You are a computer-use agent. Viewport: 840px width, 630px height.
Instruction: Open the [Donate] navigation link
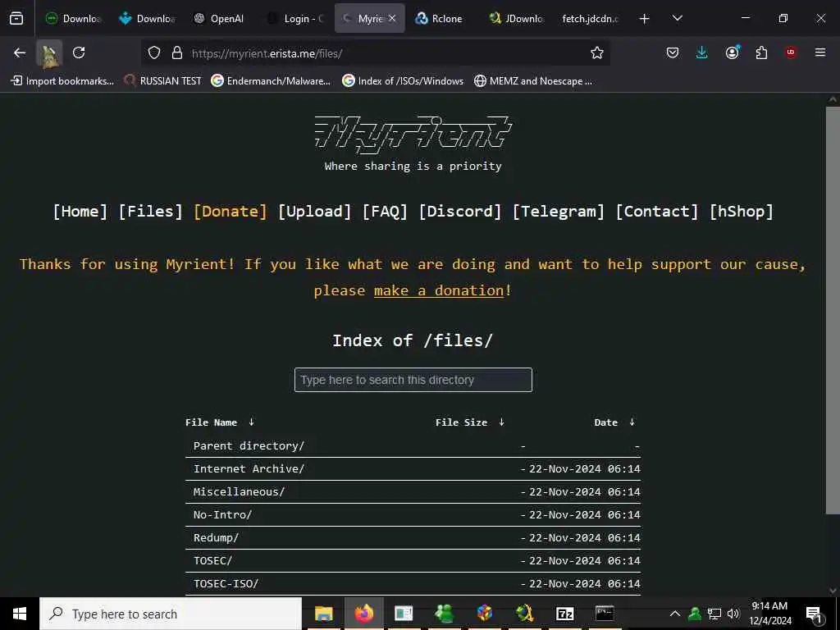pyautogui.click(x=230, y=211)
